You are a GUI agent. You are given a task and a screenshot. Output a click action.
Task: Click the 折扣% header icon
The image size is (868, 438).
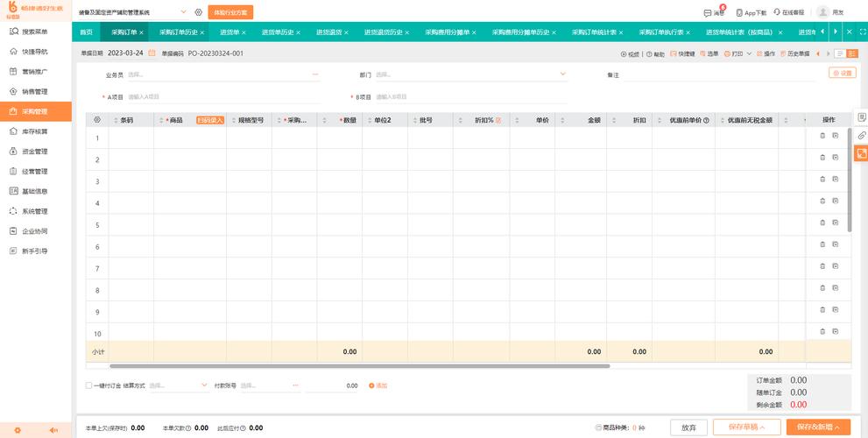498,120
